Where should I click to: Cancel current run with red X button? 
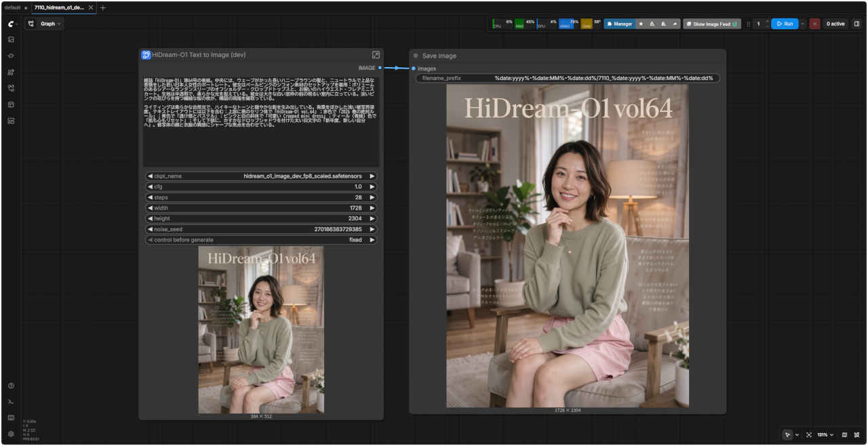tap(814, 24)
